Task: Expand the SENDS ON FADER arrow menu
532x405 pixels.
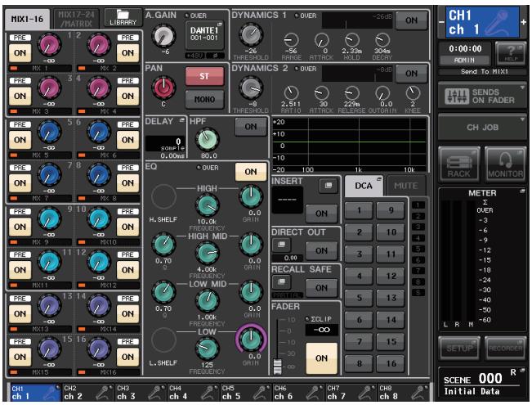Action: pos(522,88)
